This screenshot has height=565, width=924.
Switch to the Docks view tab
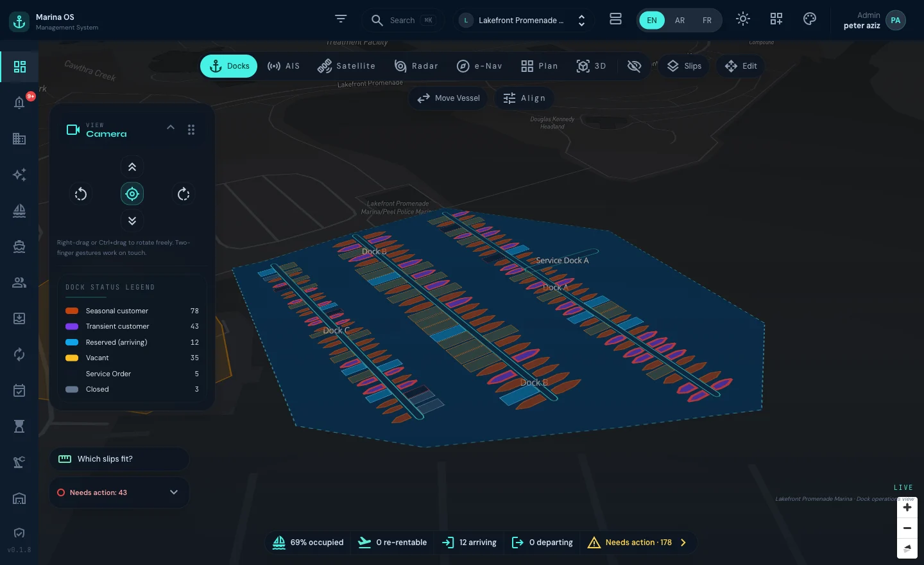229,66
